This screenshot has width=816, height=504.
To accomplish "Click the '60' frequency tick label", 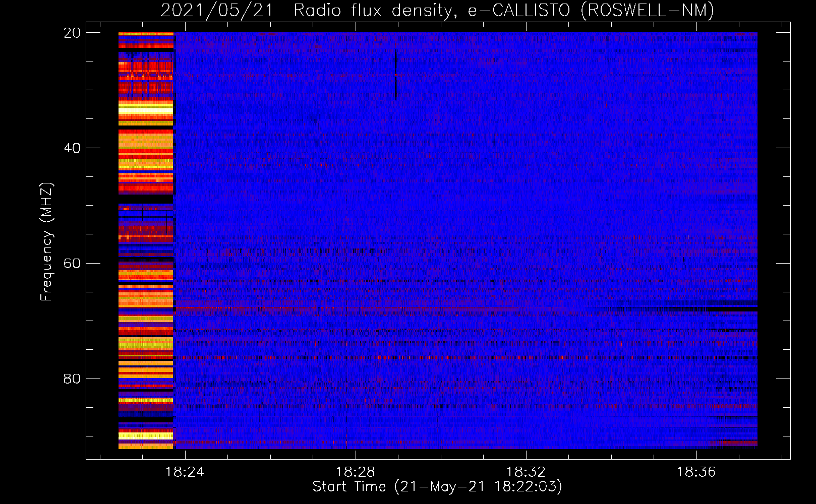I will (72, 264).
